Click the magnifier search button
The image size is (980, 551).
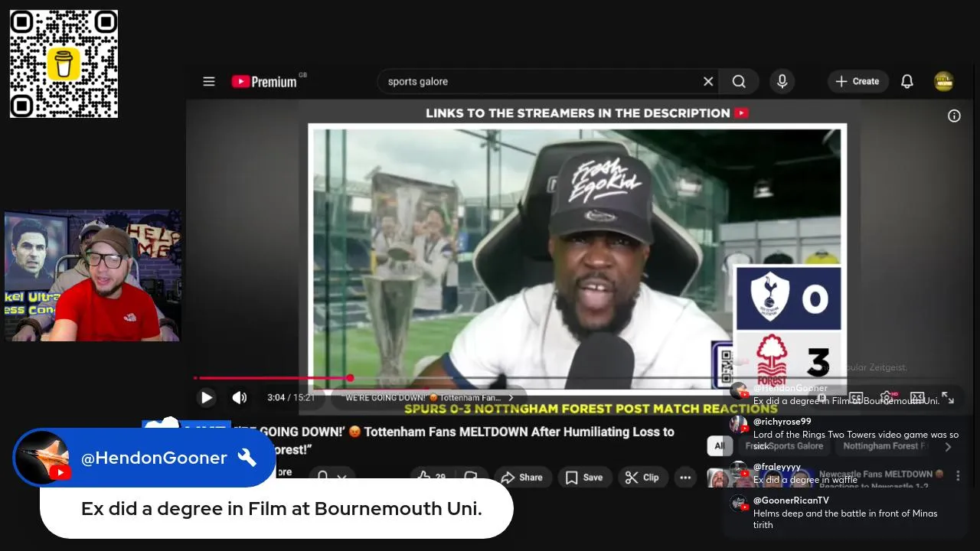tap(739, 81)
